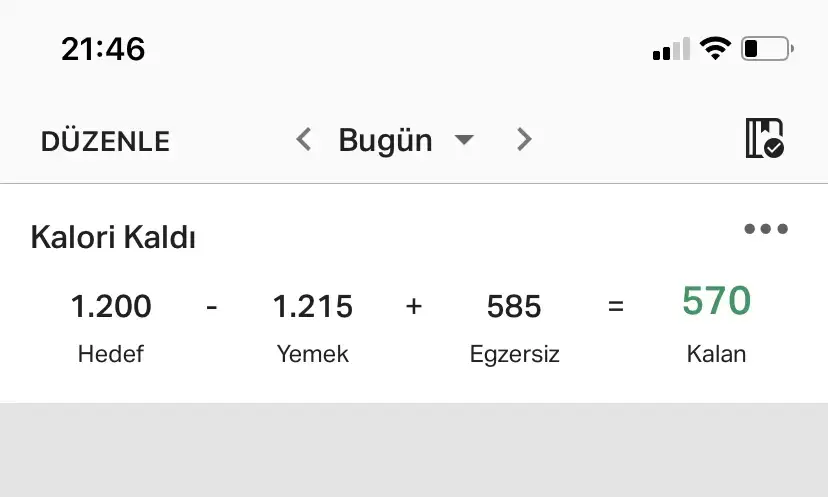Select the 585 exercise calorie value
Viewport: 828px width, 497px height.
tap(514, 306)
